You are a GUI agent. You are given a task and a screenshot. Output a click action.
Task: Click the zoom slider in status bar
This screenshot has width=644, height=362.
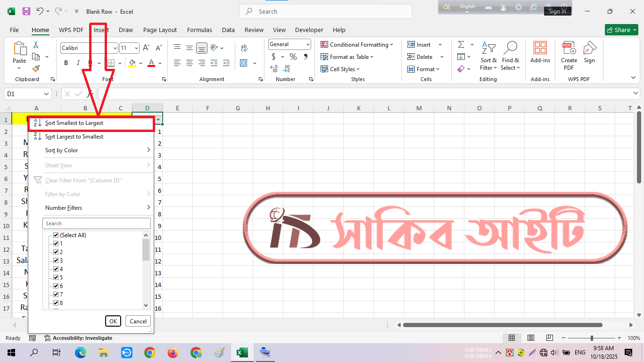coord(592,338)
